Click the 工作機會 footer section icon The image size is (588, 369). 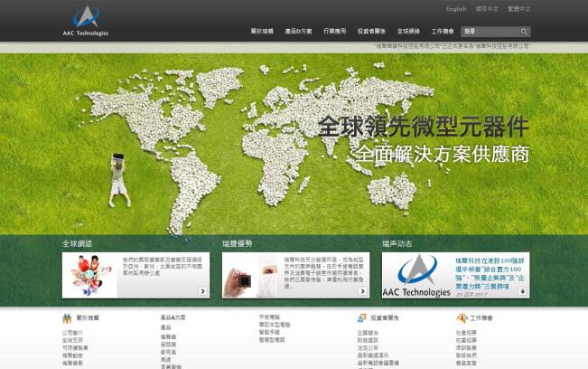coord(461,318)
